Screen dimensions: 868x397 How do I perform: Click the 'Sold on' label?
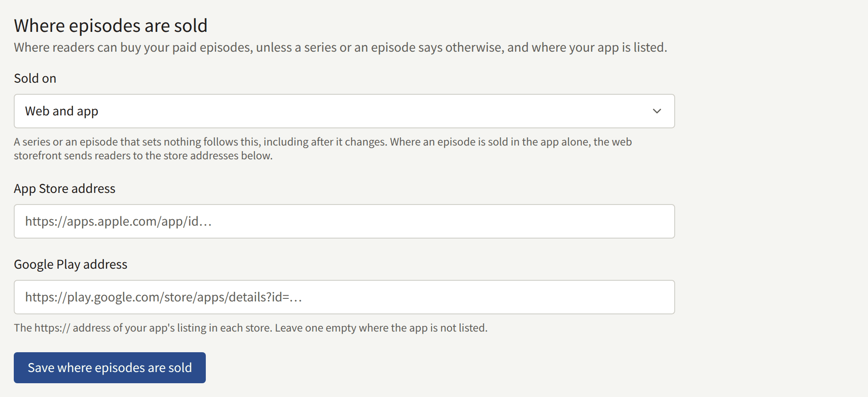click(x=35, y=78)
